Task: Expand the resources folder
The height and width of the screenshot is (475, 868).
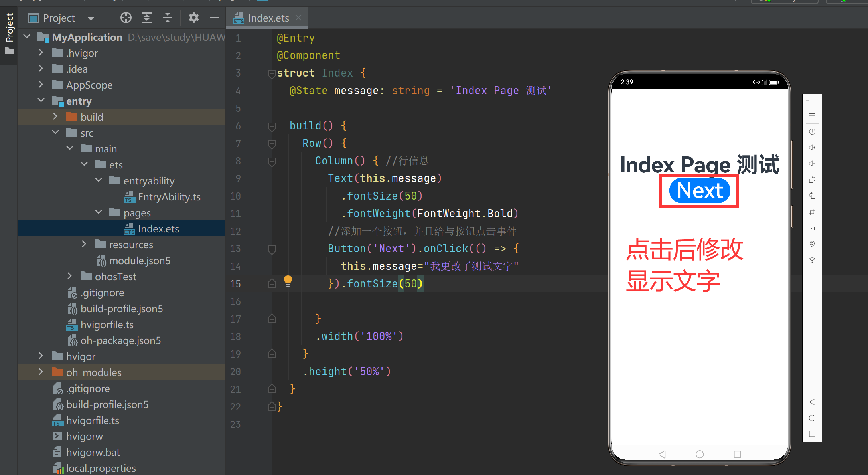Action: pyautogui.click(x=84, y=244)
